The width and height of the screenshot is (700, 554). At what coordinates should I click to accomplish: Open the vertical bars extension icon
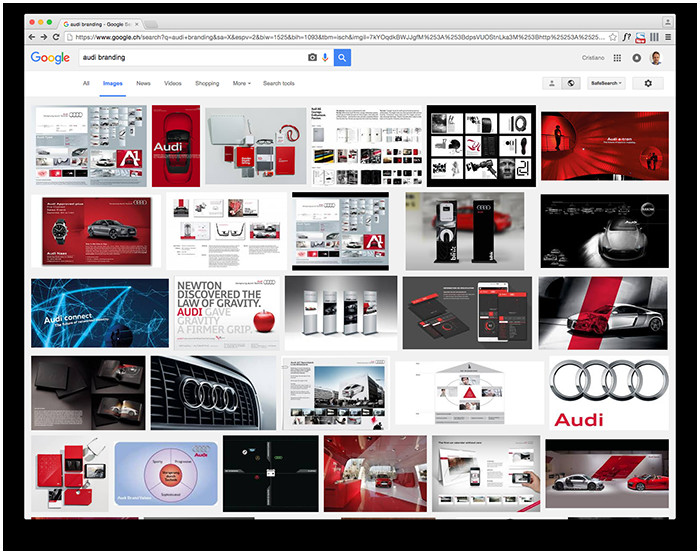click(x=654, y=37)
